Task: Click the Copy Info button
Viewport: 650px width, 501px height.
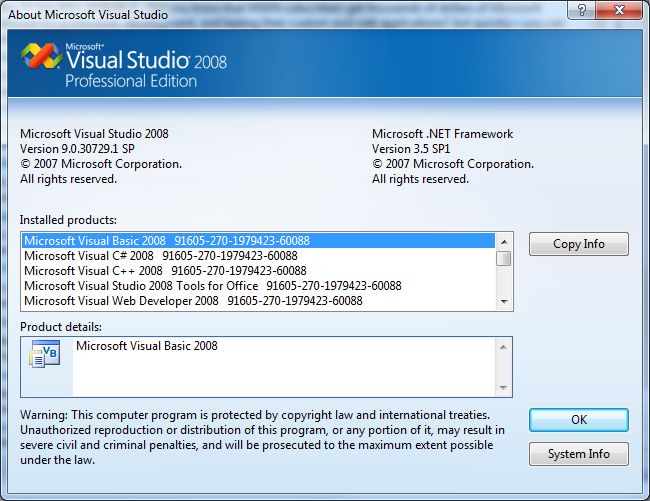Action: coord(579,244)
